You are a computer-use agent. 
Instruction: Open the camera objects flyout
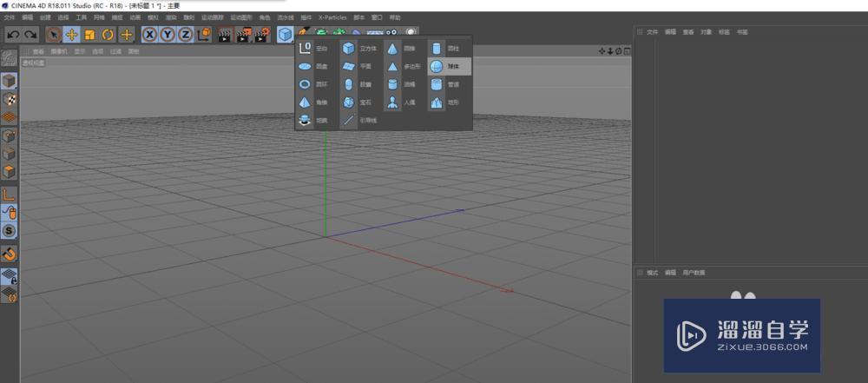392,33
